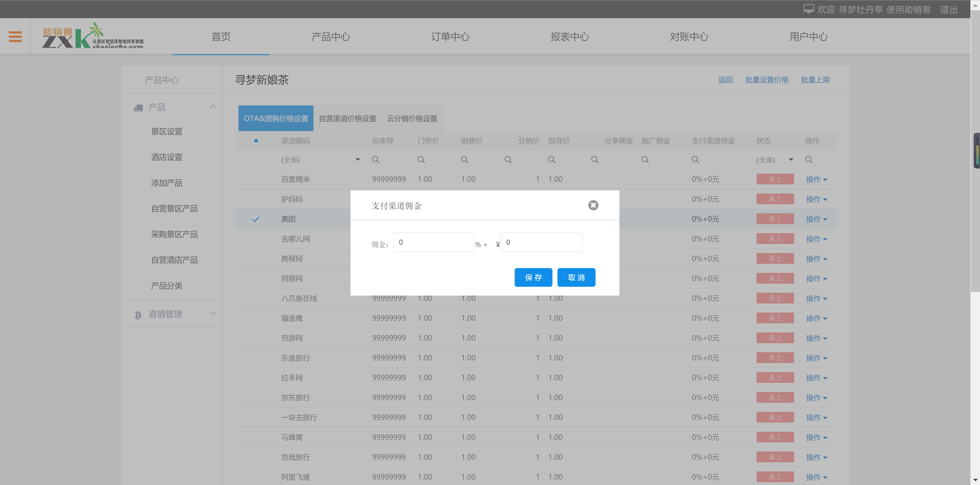Screen dimensions: 980x485
Task: Click search icon under 支付渠道佣金 column
Action: click(x=695, y=160)
